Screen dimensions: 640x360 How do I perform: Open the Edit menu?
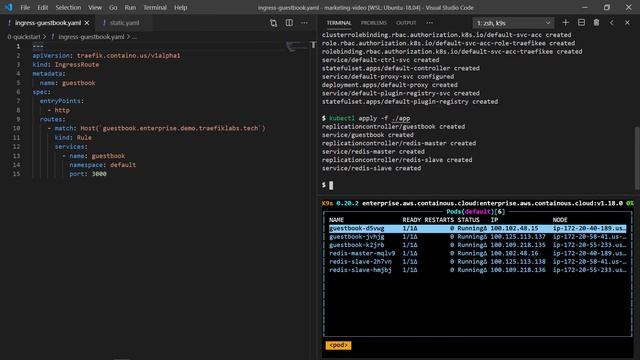coord(42,7)
